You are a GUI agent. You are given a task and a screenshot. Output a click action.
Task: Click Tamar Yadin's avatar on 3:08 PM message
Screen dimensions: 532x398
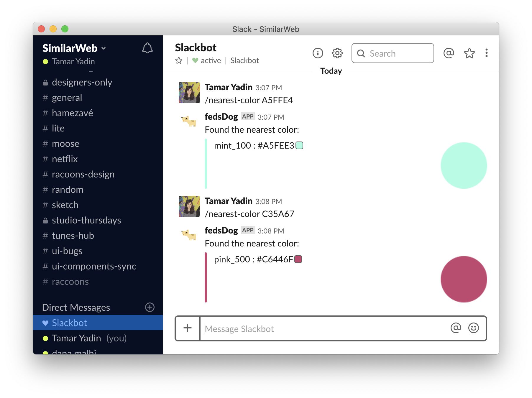point(189,206)
